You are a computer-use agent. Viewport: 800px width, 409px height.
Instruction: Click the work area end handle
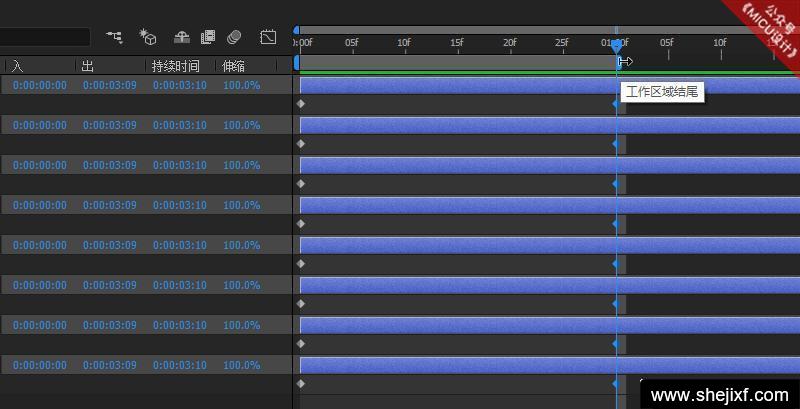(622, 62)
